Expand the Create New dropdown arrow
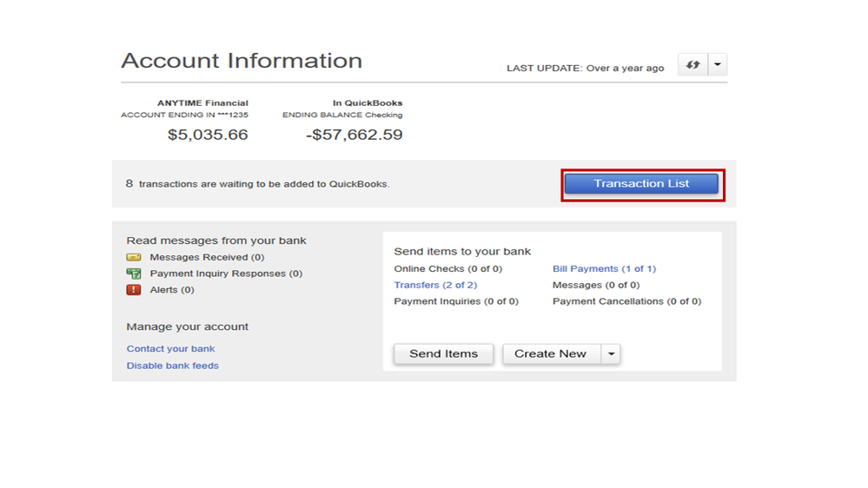The width and height of the screenshot is (868, 488). (612, 354)
